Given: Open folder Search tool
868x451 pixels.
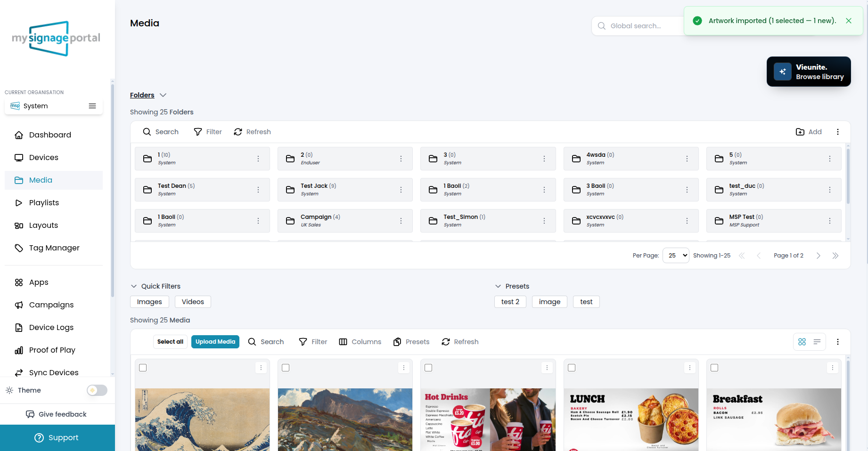Looking at the screenshot, I should click(161, 132).
